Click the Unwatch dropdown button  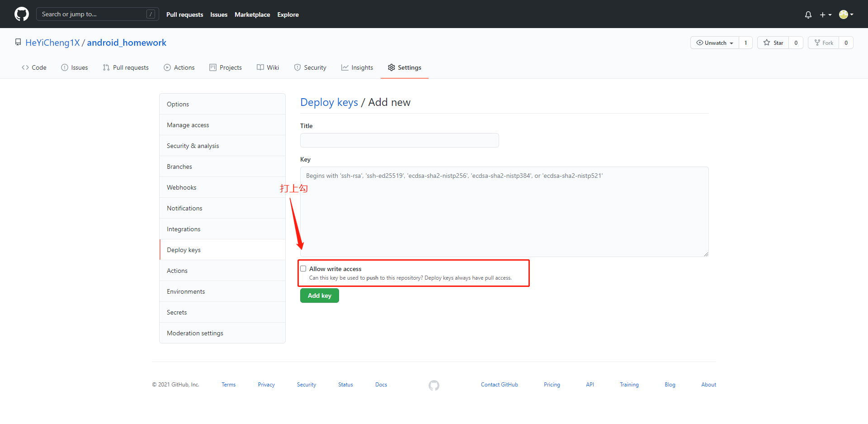pyautogui.click(x=715, y=43)
